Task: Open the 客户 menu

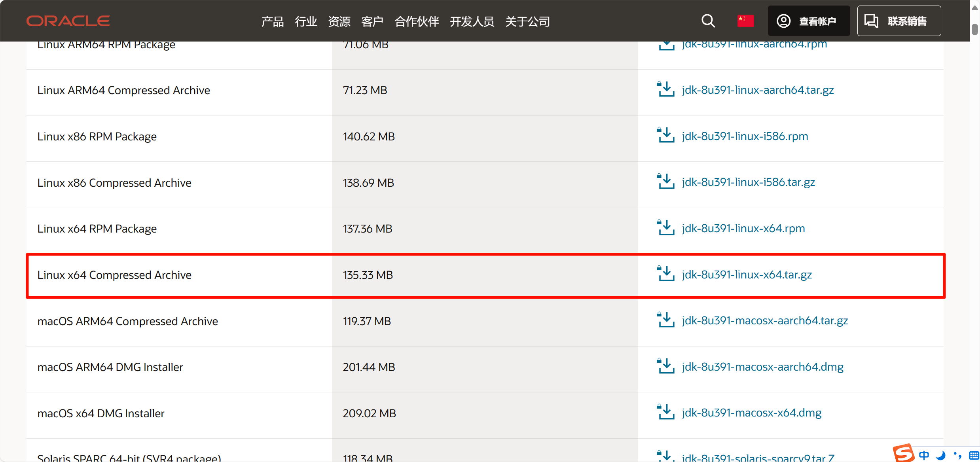Action: pyautogui.click(x=372, y=21)
